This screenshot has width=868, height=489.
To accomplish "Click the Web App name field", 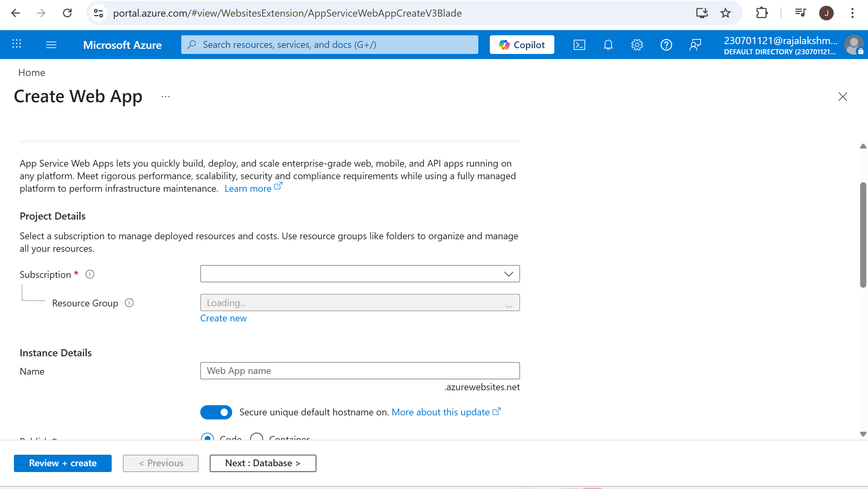I will point(360,371).
